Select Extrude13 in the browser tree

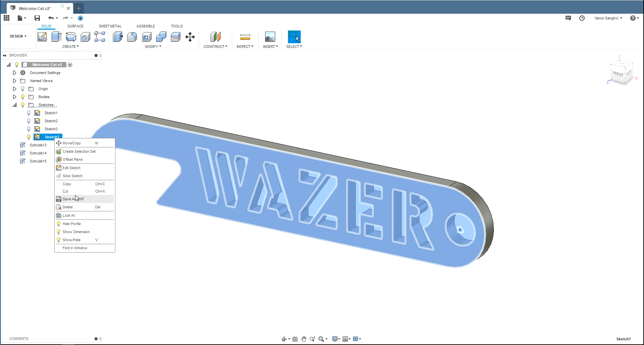point(38,145)
